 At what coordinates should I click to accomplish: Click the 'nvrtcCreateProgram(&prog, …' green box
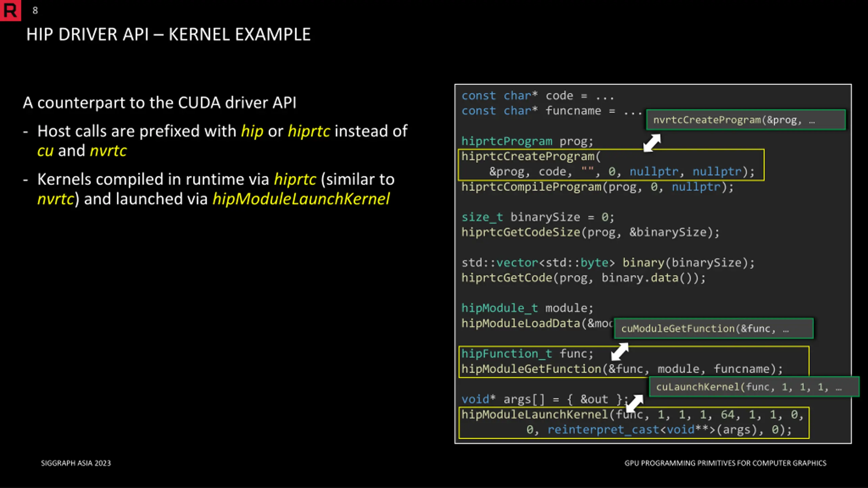pyautogui.click(x=746, y=120)
